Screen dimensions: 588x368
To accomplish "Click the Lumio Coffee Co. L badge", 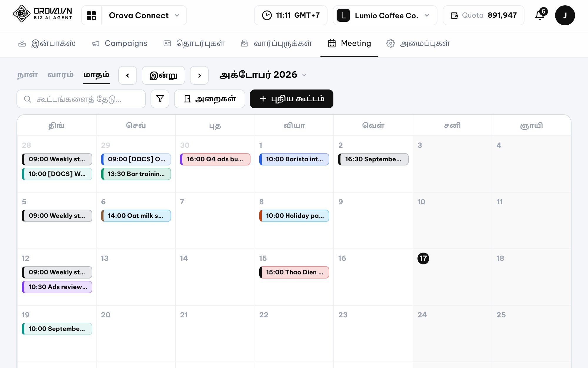I will (x=343, y=15).
